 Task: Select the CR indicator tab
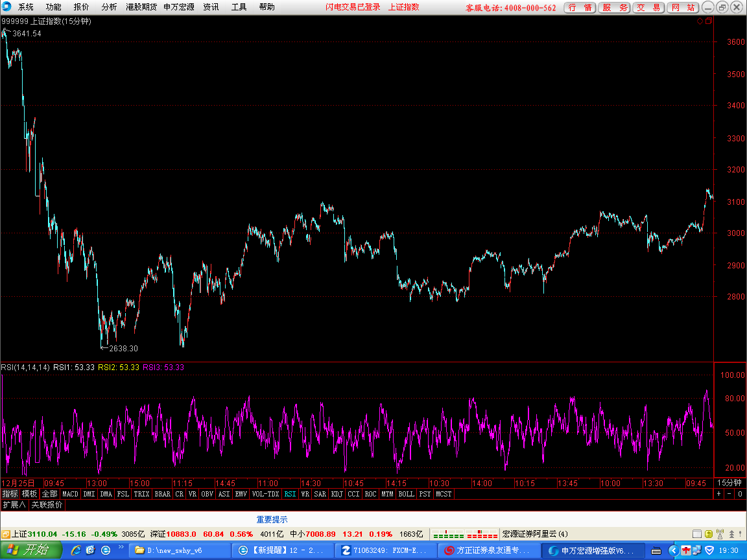[179, 494]
